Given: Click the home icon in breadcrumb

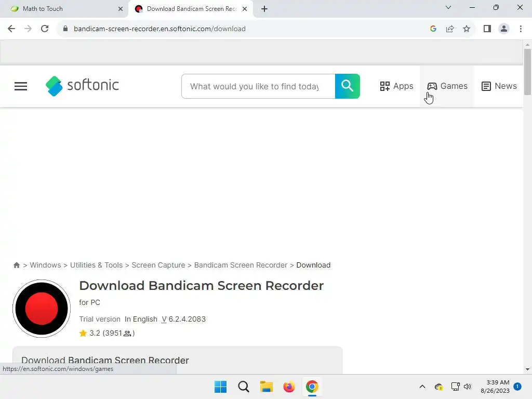Looking at the screenshot, I should click(x=16, y=265).
